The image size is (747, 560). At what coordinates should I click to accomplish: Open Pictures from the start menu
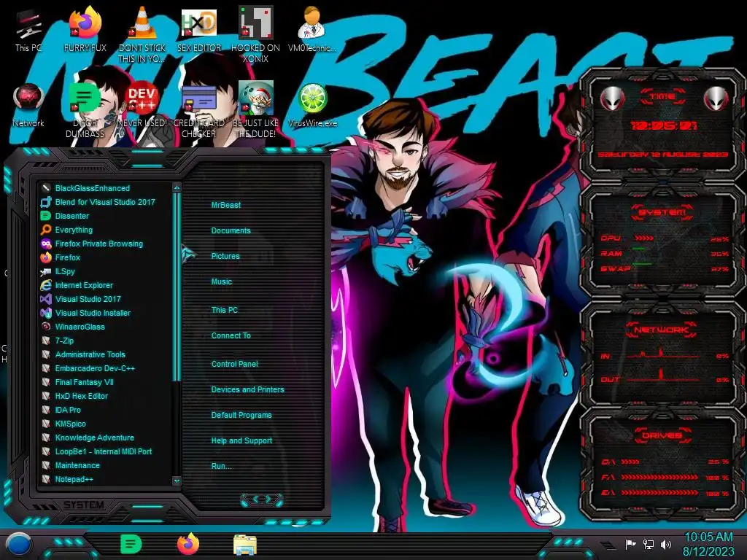pos(225,256)
